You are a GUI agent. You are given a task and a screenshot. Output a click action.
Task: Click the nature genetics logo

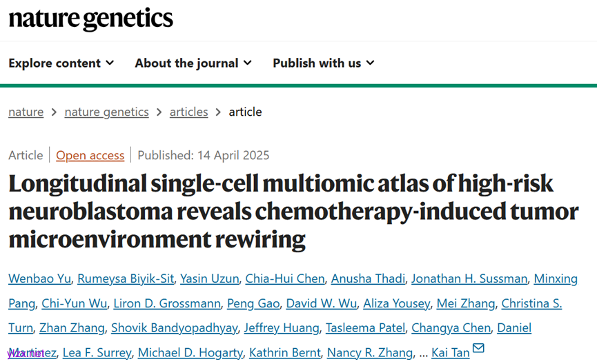tap(90, 19)
